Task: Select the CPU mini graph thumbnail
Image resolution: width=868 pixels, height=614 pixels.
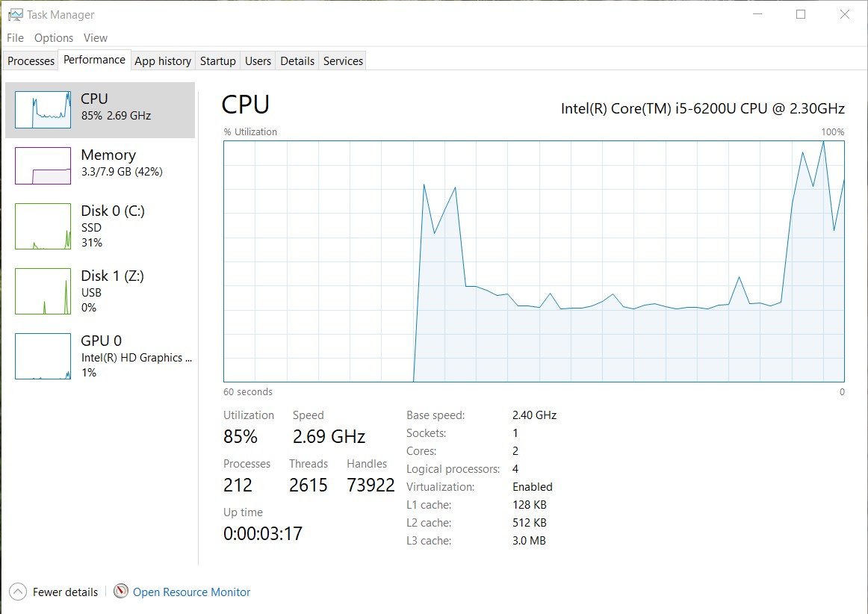Action: click(43, 110)
